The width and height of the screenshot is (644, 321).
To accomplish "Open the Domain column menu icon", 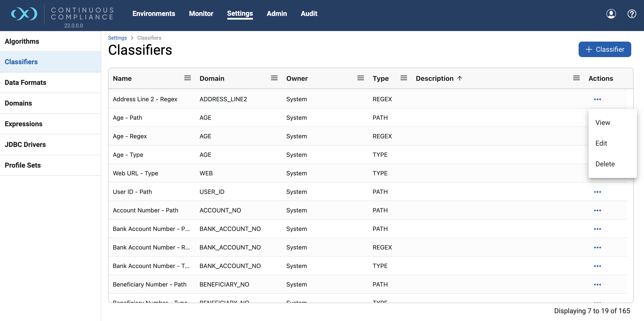I will (274, 78).
